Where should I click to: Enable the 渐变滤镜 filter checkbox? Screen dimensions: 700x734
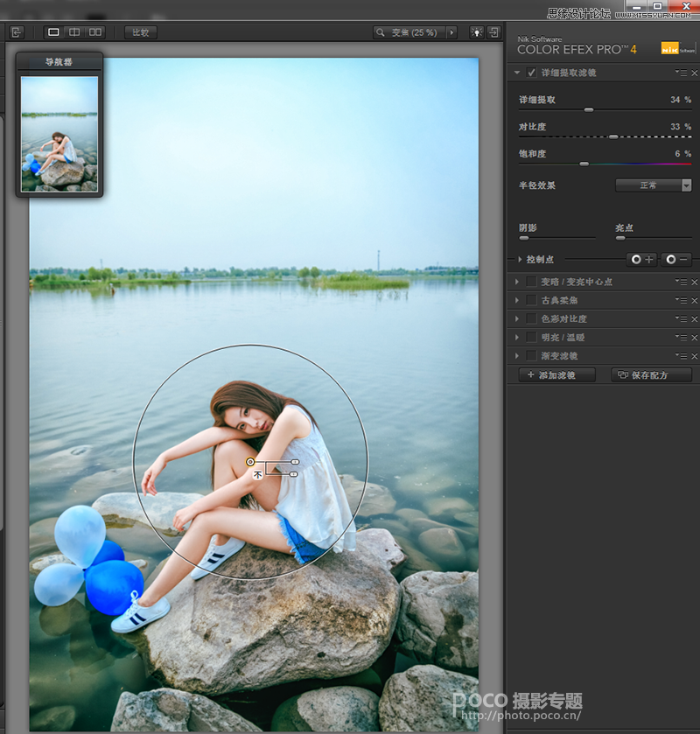528,355
